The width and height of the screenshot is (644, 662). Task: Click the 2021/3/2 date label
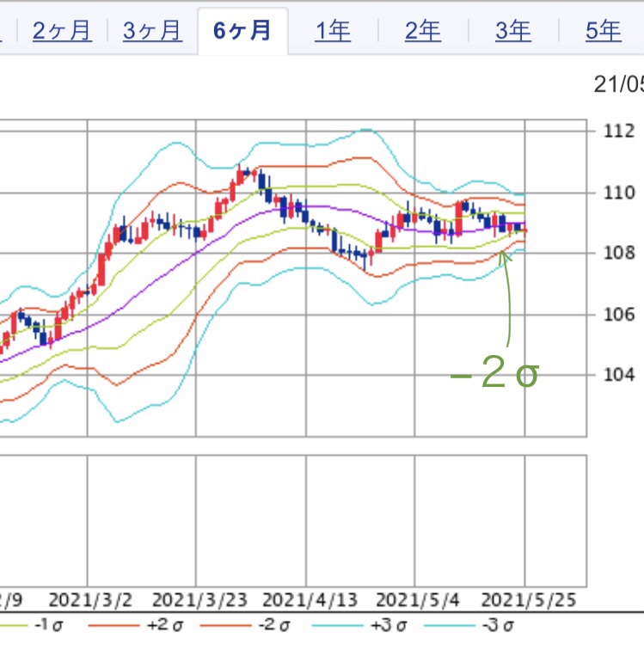coord(90,600)
